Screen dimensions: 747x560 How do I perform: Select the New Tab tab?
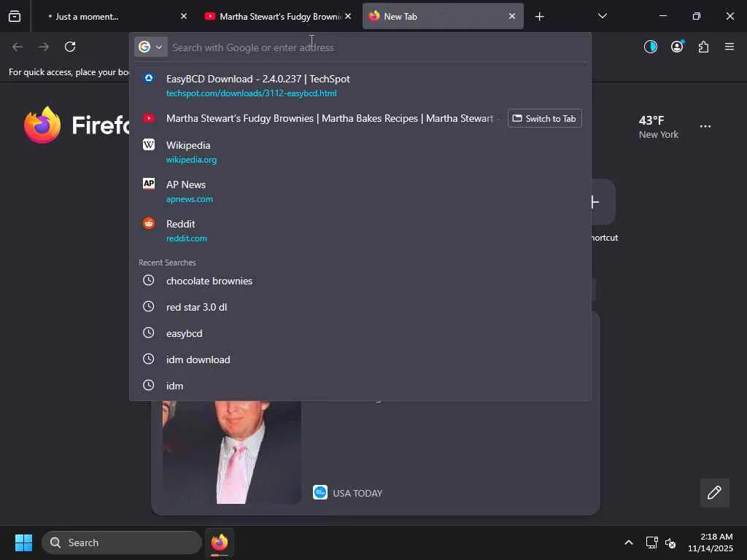click(443, 16)
